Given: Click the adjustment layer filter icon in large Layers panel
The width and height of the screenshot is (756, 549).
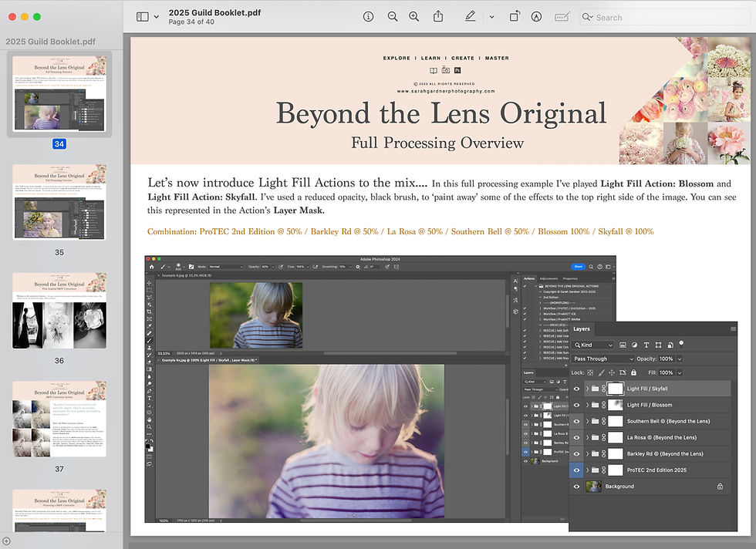Looking at the screenshot, I should tap(634, 345).
